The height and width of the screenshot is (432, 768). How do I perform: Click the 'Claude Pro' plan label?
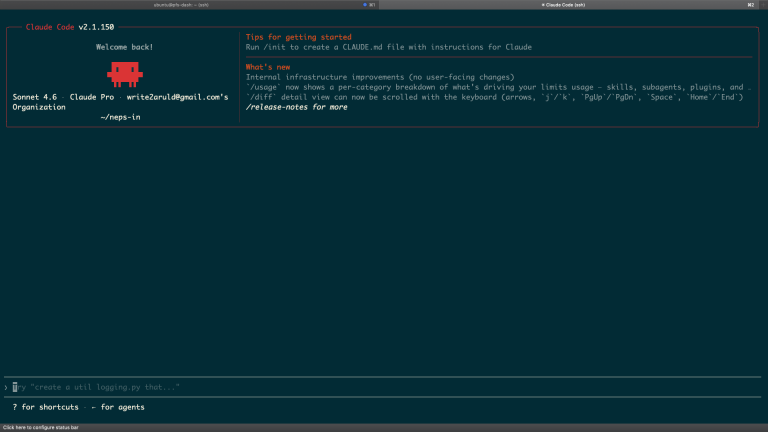92,97
